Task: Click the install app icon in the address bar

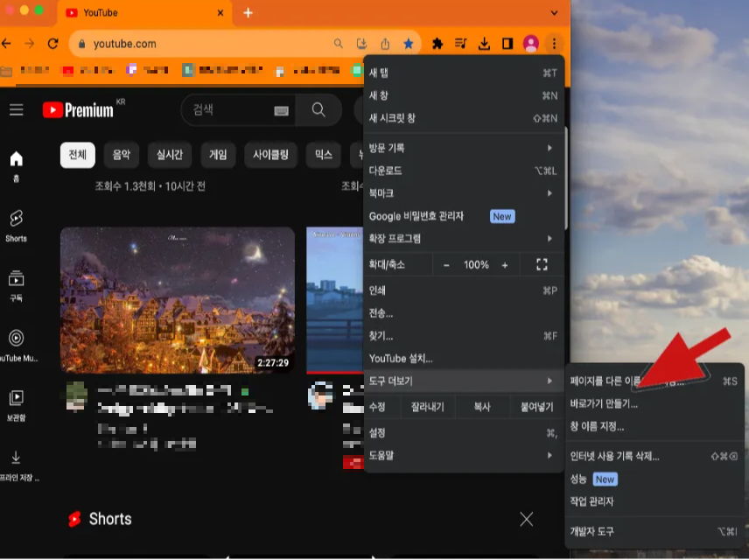Action: tap(361, 44)
